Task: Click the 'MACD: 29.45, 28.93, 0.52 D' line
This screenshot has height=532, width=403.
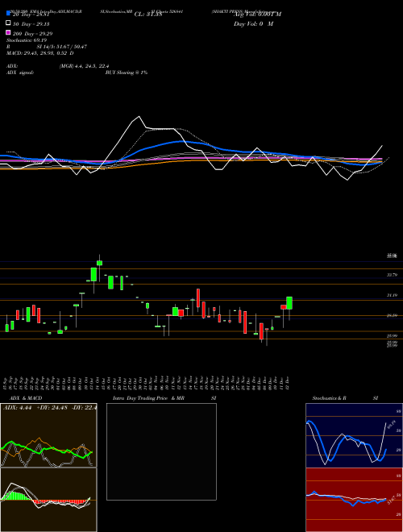Action: coord(40,53)
